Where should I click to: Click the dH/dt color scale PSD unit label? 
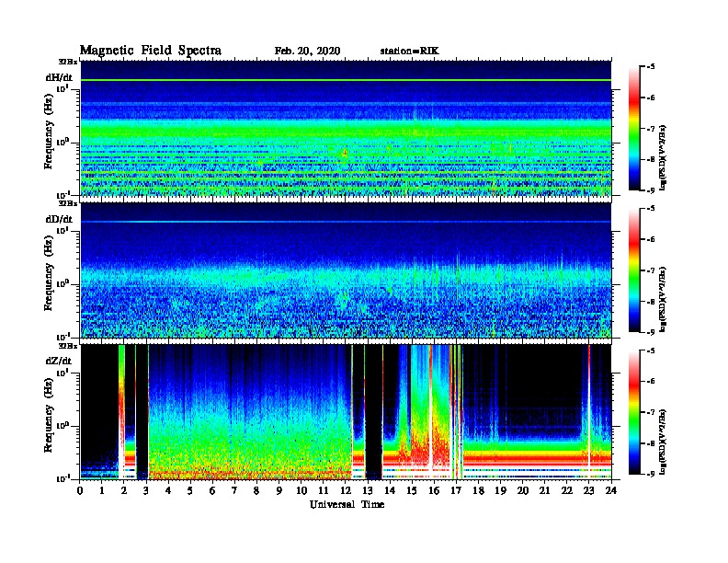click(664, 157)
